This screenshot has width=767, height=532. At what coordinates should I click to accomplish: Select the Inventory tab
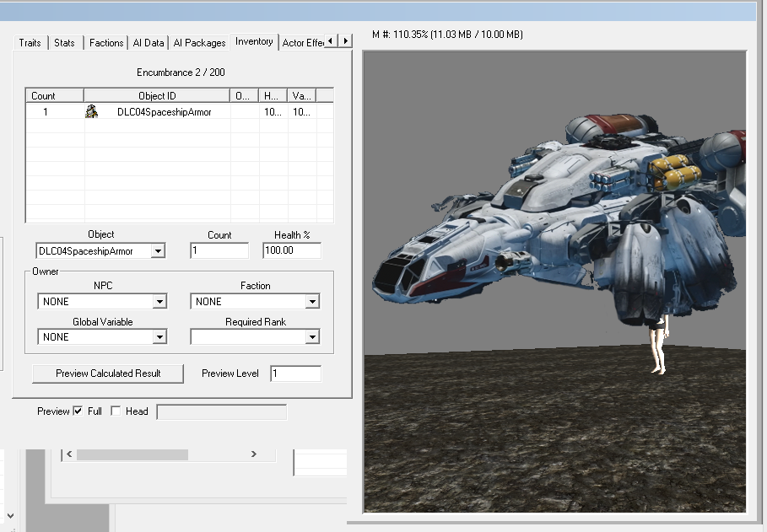(254, 41)
